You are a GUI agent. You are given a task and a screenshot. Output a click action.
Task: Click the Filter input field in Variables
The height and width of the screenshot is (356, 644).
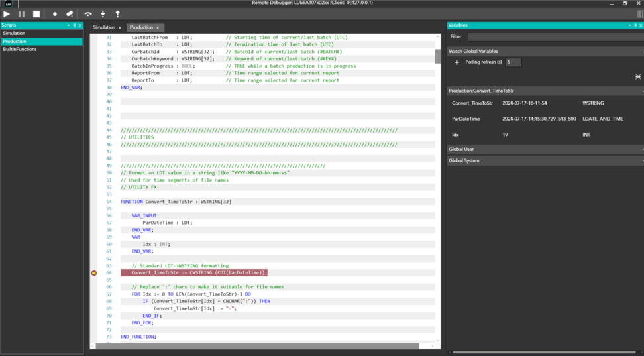[x=554, y=37]
